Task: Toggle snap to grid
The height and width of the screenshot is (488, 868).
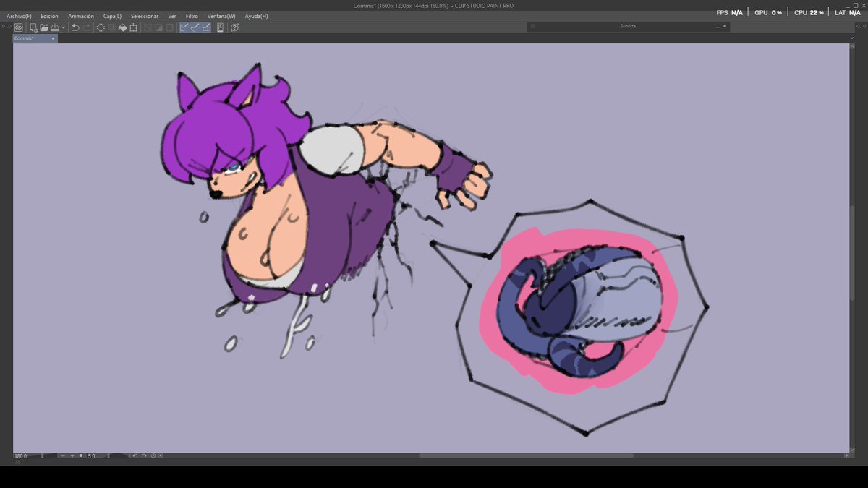Action: 206,27
